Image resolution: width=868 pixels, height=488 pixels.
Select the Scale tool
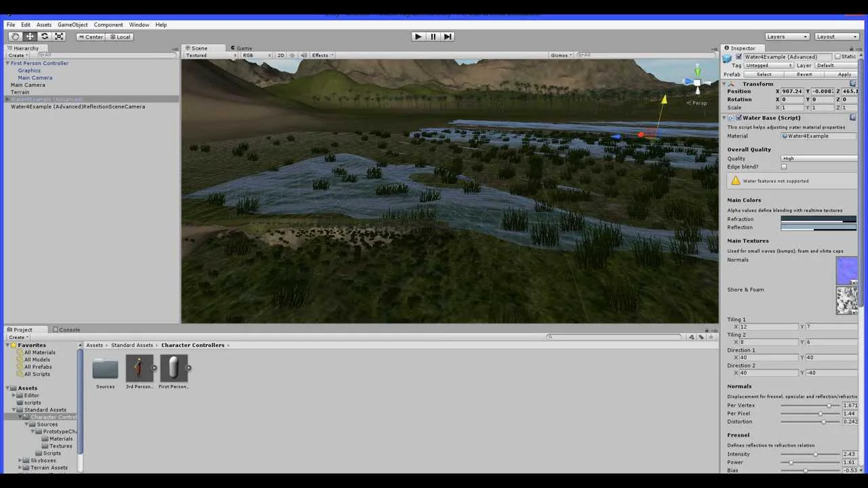tap(59, 37)
